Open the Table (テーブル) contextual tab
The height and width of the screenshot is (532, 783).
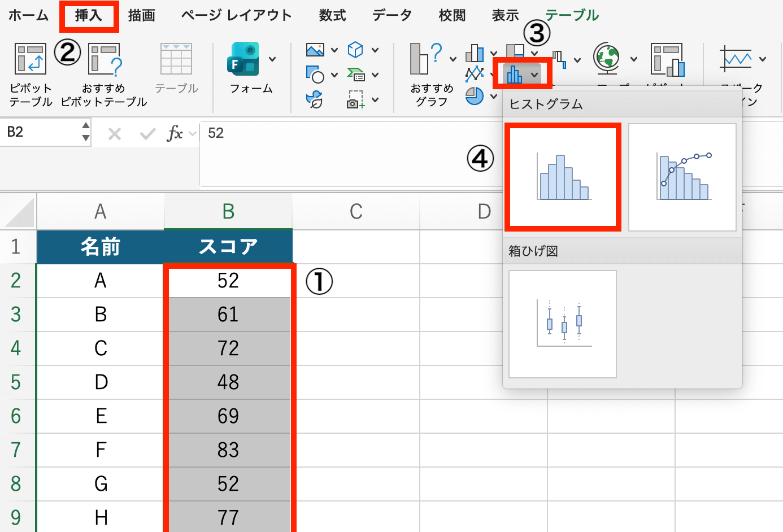[x=572, y=15]
